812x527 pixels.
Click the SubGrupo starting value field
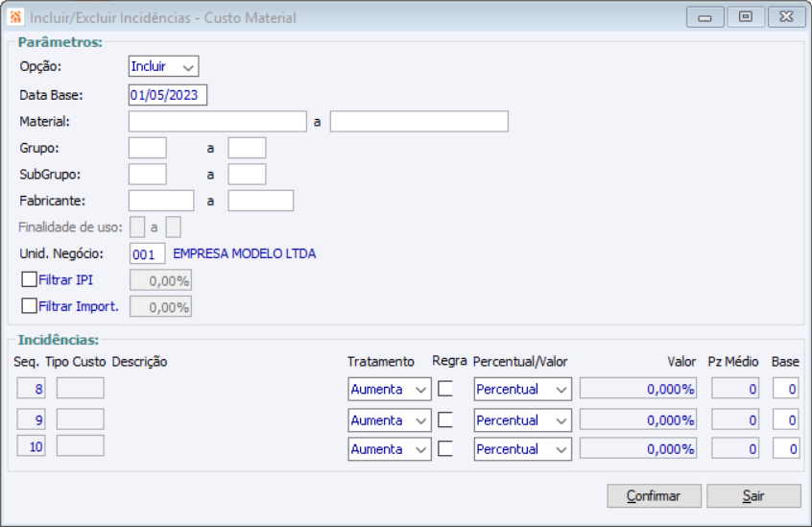point(148,175)
